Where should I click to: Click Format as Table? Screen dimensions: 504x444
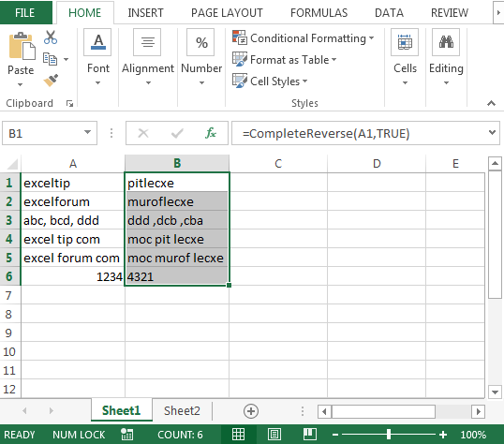pos(285,60)
